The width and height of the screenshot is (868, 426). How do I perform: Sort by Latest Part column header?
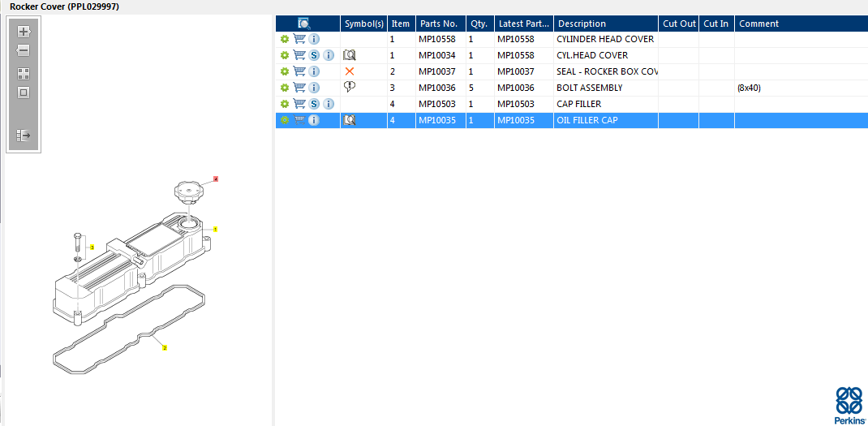(x=524, y=24)
